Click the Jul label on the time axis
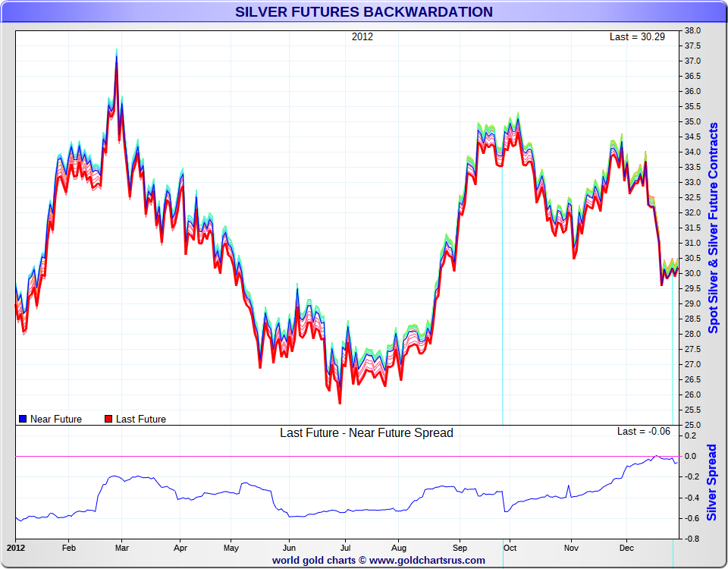Screen dimensions: 728x569 (x=346, y=548)
